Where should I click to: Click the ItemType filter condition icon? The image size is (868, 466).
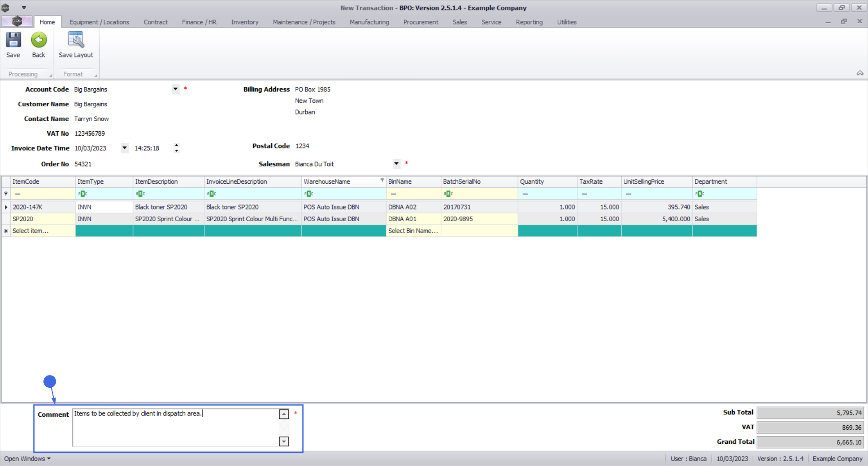[82, 194]
